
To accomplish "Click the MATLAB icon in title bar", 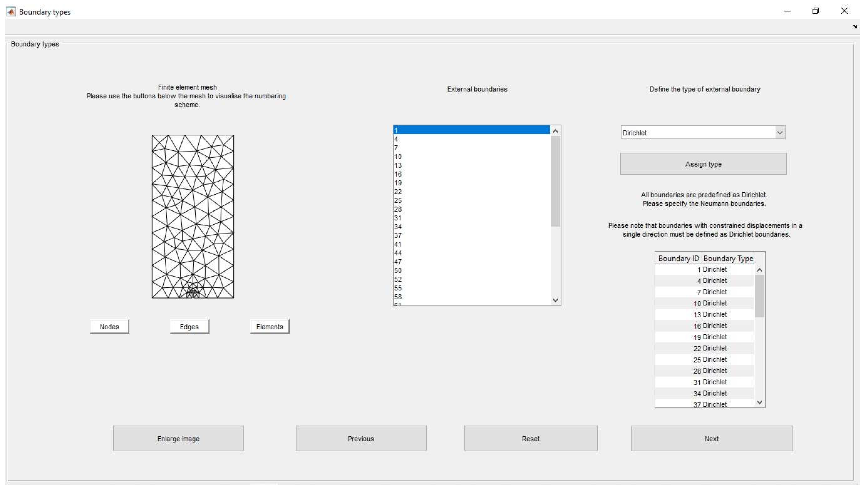I will pos(11,12).
